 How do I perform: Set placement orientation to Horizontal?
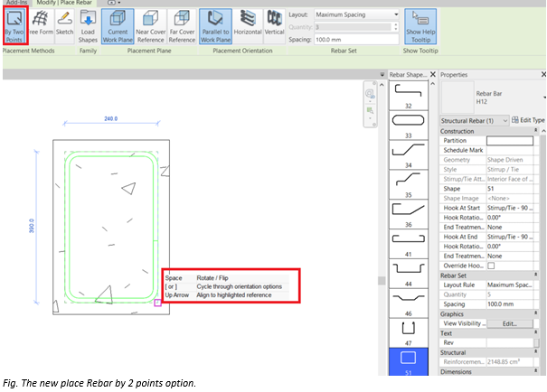coord(248,26)
